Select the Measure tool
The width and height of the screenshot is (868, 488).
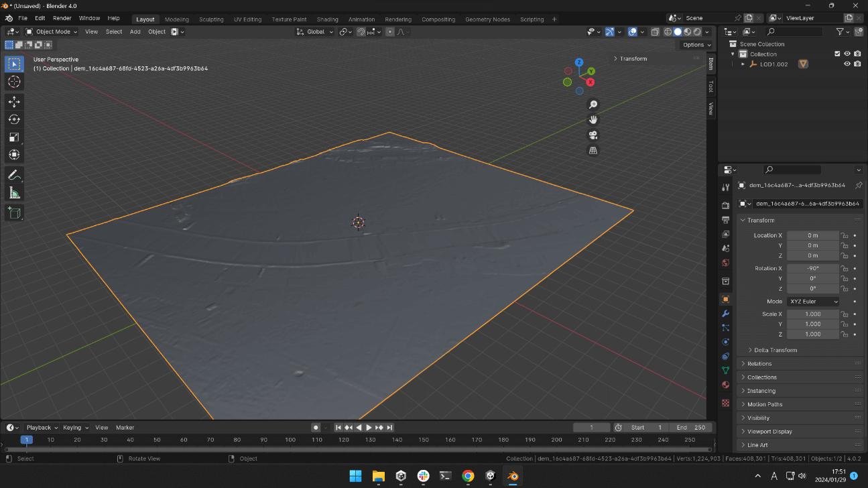tap(14, 193)
